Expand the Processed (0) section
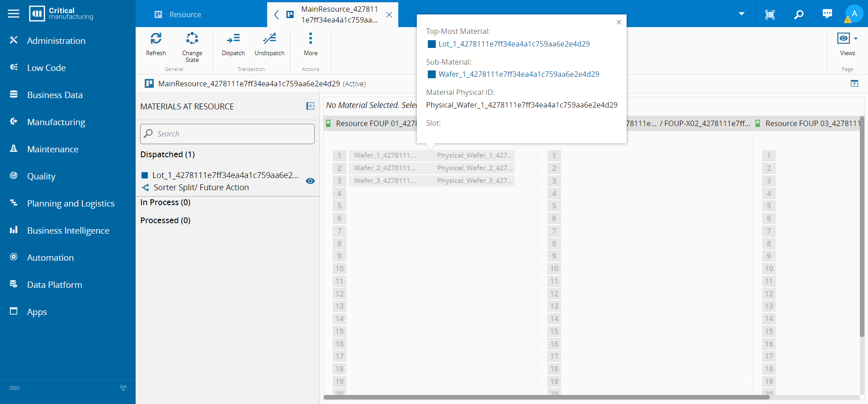 tap(165, 221)
